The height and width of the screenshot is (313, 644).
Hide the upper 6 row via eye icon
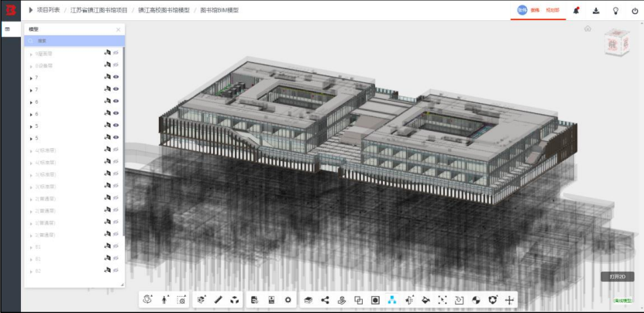point(116,101)
